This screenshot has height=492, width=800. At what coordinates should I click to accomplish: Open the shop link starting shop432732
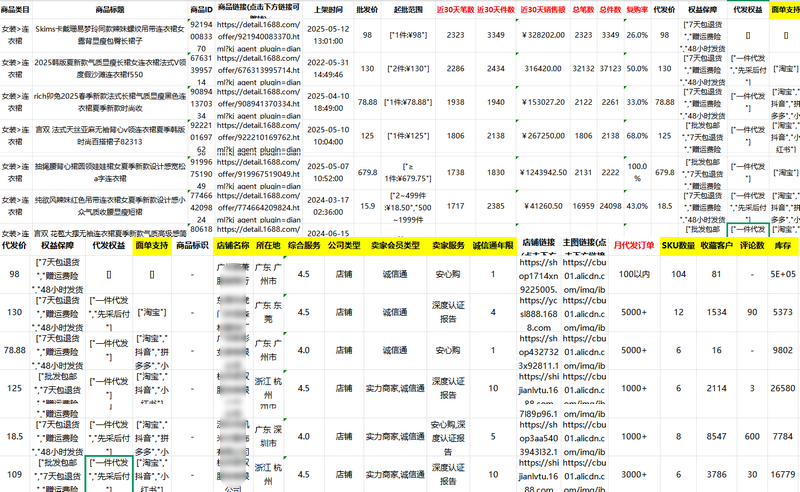coord(538,351)
